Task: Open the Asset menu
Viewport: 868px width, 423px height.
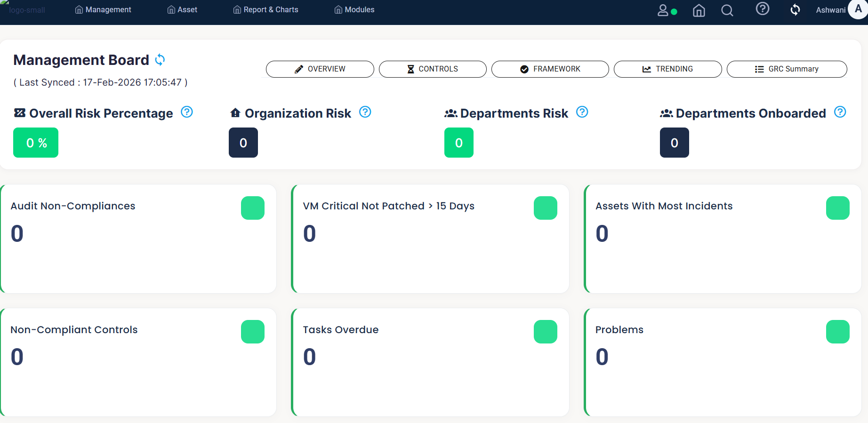Action: click(x=182, y=10)
